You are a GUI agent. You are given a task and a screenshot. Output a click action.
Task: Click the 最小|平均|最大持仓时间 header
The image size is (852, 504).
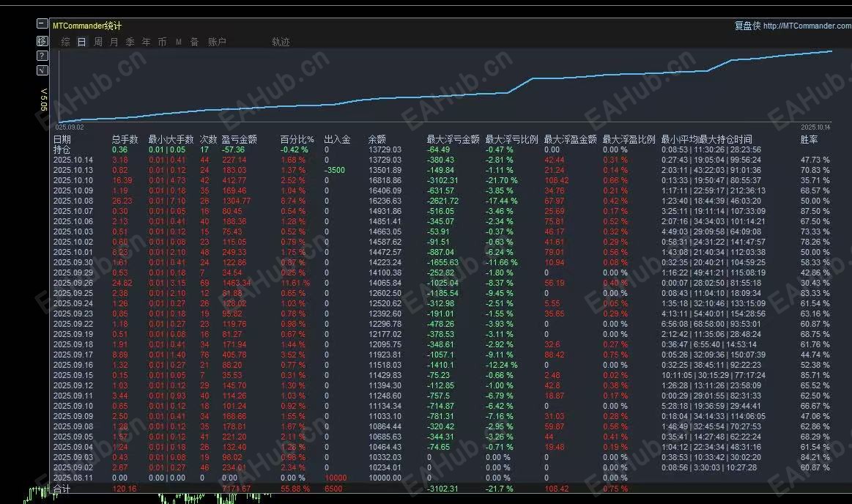pyautogui.click(x=707, y=140)
